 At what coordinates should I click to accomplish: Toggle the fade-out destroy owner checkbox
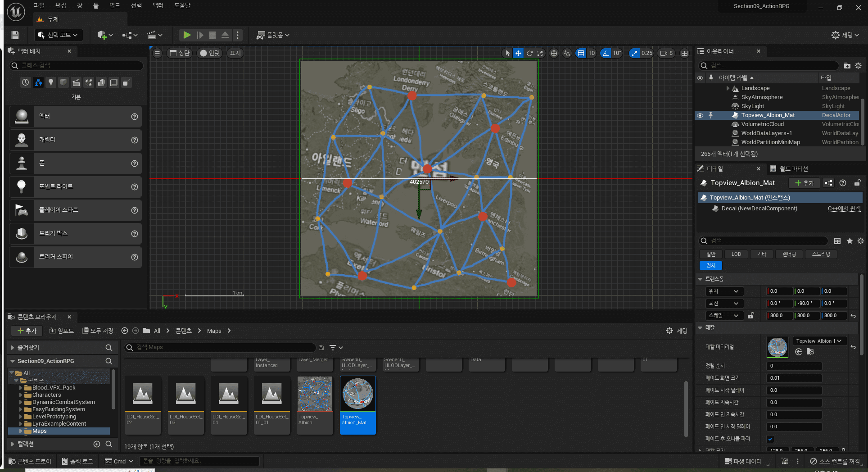pos(770,439)
